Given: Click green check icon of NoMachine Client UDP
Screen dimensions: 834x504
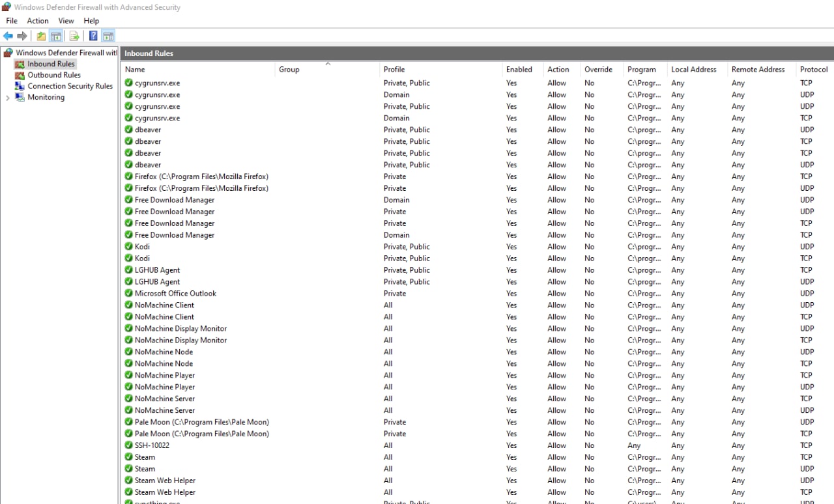Looking at the screenshot, I should tap(129, 305).
